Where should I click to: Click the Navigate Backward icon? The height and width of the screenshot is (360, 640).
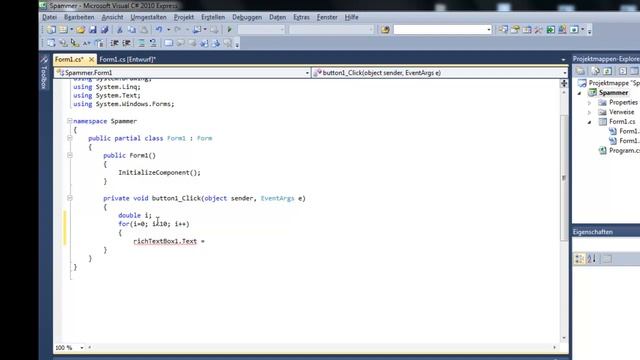pyautogui.click(x=197, y=30)
